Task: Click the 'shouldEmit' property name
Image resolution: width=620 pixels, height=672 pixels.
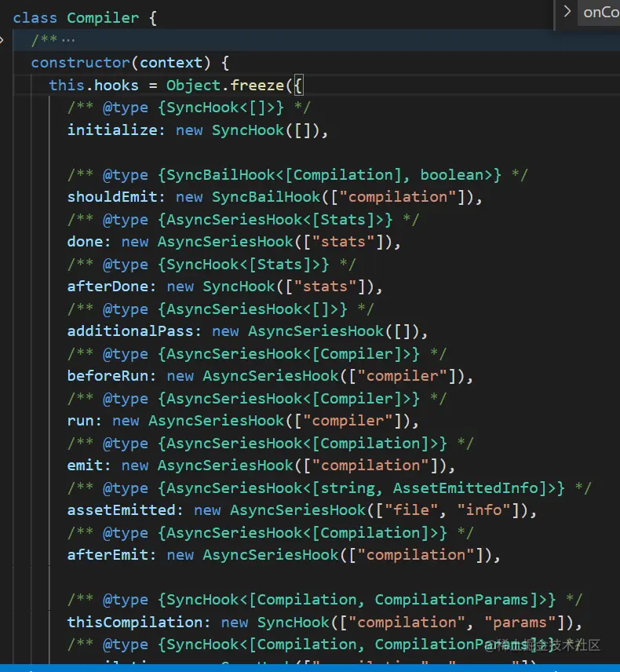Action: [112, 197]
